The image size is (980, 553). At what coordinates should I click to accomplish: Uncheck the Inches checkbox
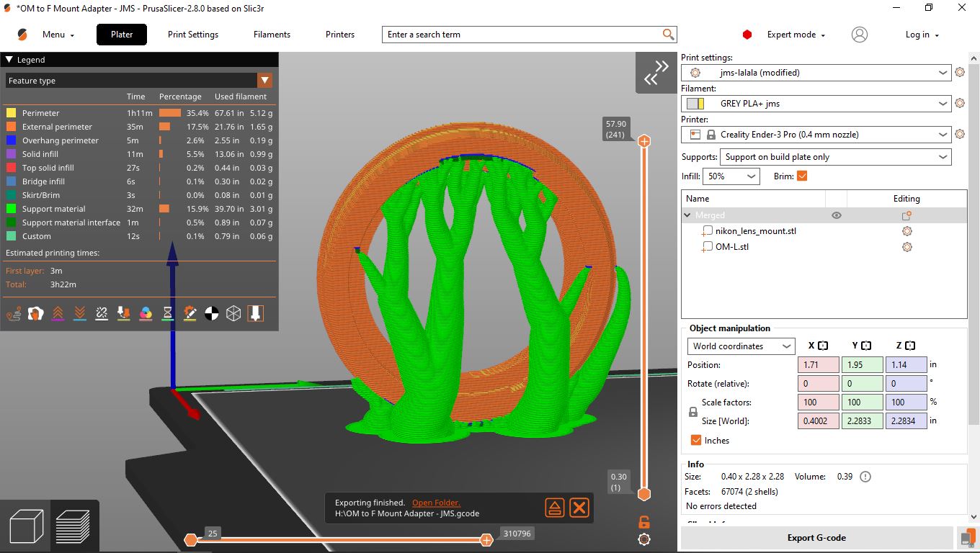pos(696,440)
